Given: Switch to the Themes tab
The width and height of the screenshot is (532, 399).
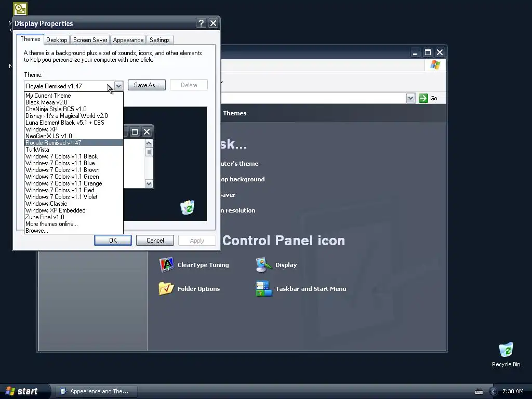Looking at the screenshot, I should [30, 39].
